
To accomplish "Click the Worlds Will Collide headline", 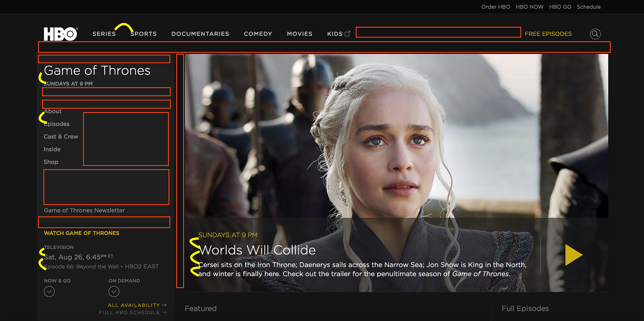I will [x=257, y=250].
